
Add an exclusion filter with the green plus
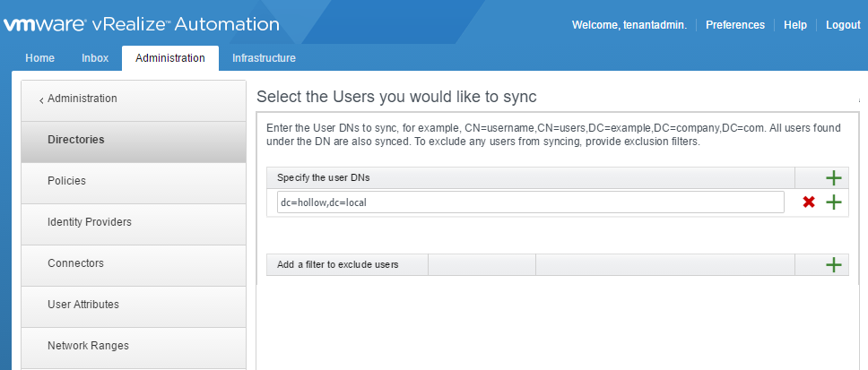(x=833, y=264)
